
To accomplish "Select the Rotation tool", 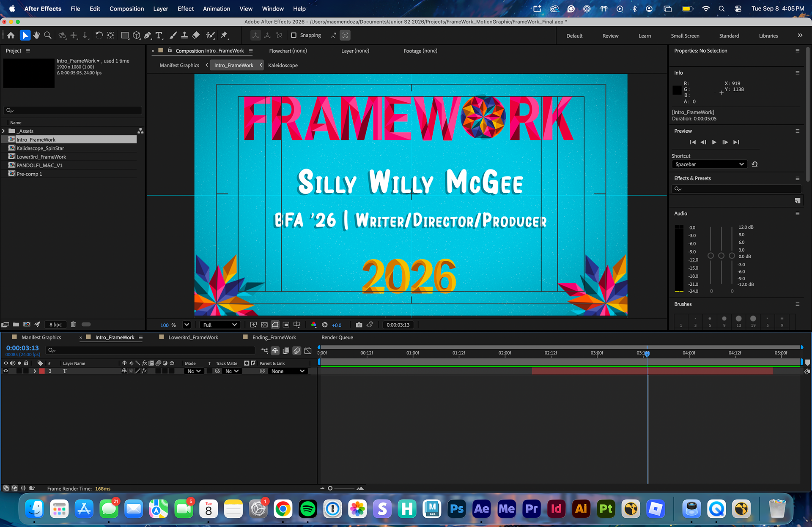I will tap(99, 35).
